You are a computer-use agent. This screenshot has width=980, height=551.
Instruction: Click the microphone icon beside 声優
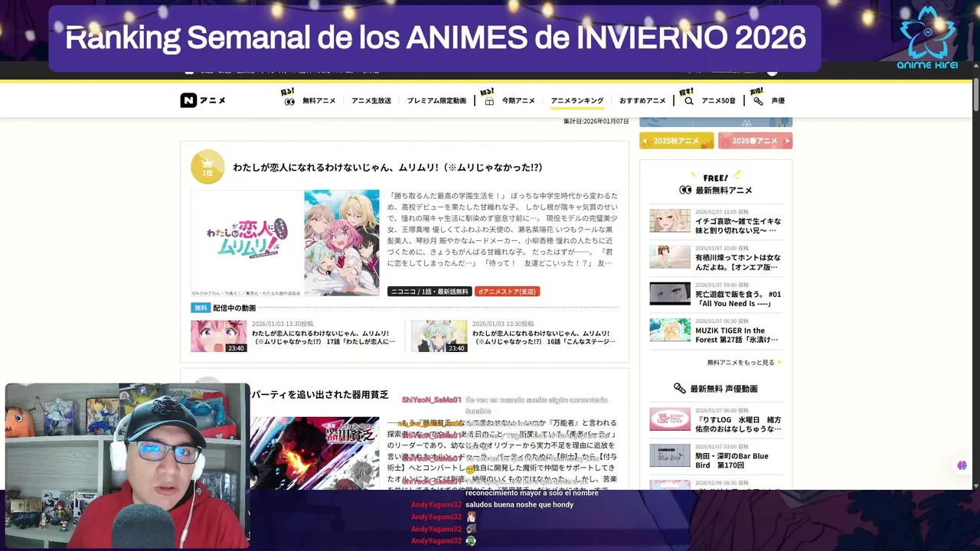coord(758,101)
